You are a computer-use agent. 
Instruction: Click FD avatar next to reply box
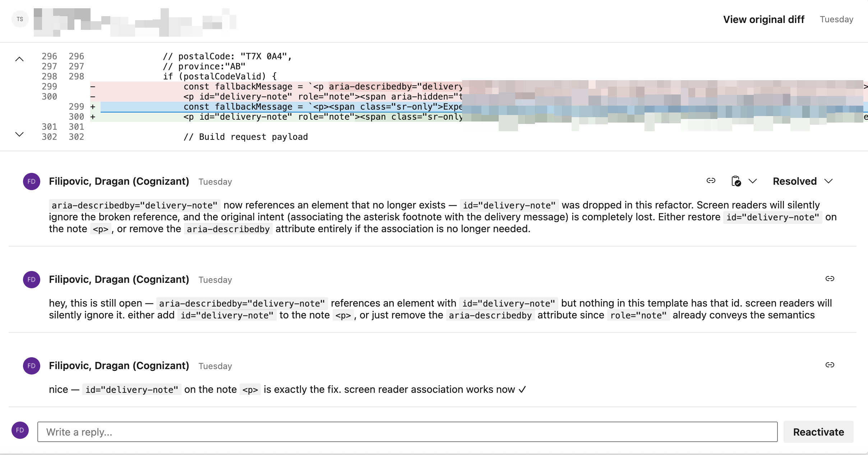pos(20,430)
